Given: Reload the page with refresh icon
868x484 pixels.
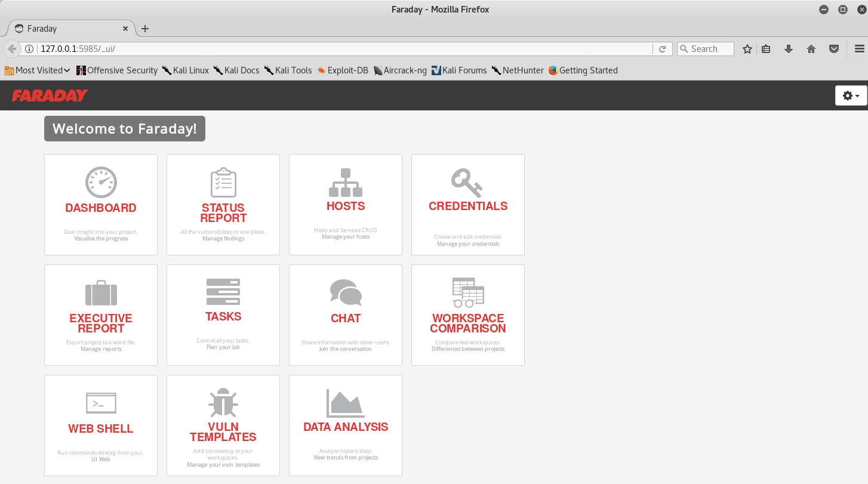Looking at the screenshot, I should [x=662, y=49].
